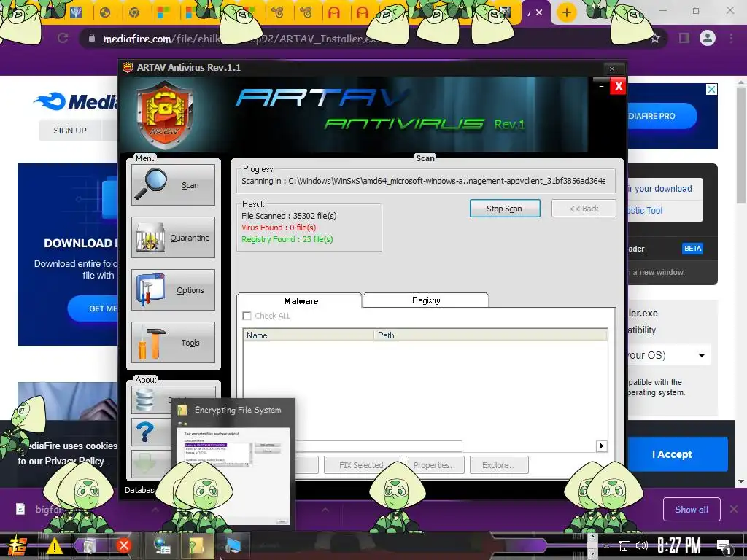
Task: Close the active browser tab
Action: click(539, 12)
